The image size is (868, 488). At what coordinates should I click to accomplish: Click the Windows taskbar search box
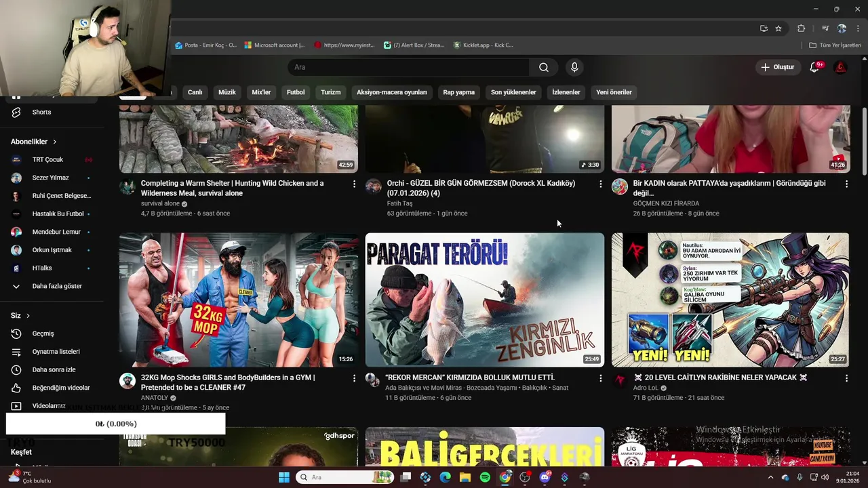[x=345, y=477]
